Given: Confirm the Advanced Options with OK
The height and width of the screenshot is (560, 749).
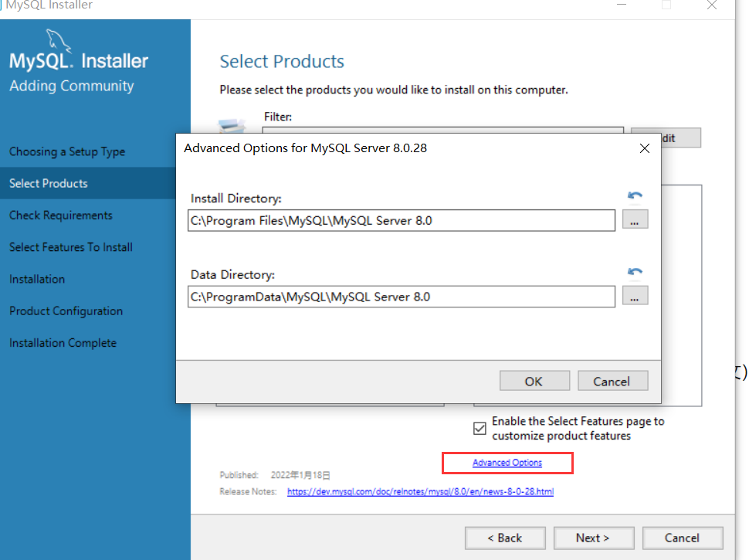Looking at the screenshot, I should click(x=534, y=381).
